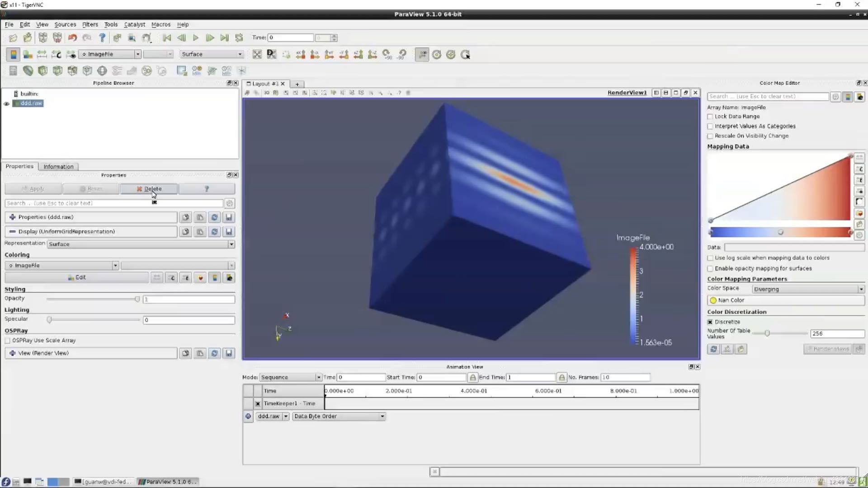Check OSPRay Use Scale Array
The image size is (868, 488).
(x=7, y=341)
